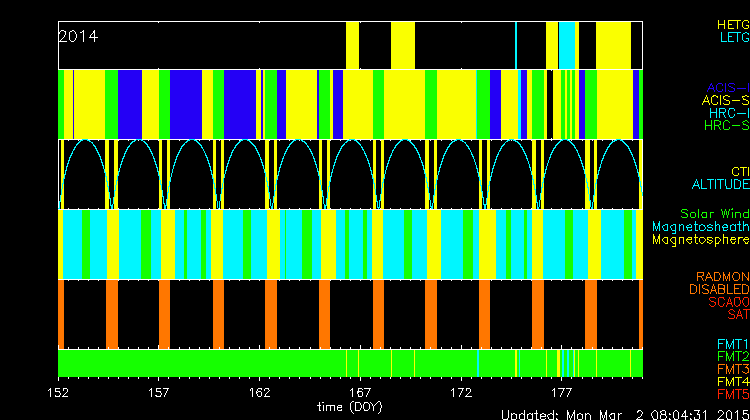Click the CTI legend label
750x420 pixels.
(739, 172)
